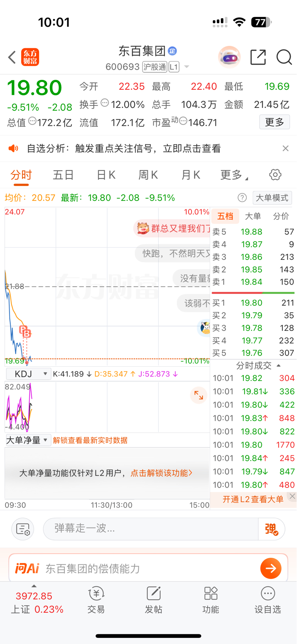Tap the 卖1 19.84 order row

tap(253, 282)
